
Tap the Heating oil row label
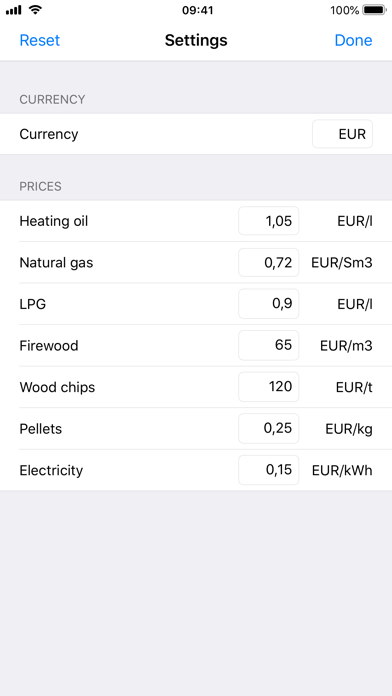point(54,221)
